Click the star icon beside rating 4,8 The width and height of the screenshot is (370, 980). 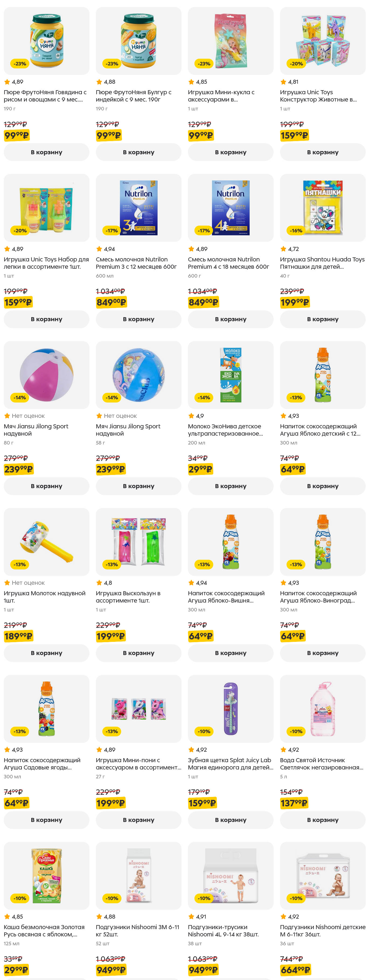pos(99,583)
